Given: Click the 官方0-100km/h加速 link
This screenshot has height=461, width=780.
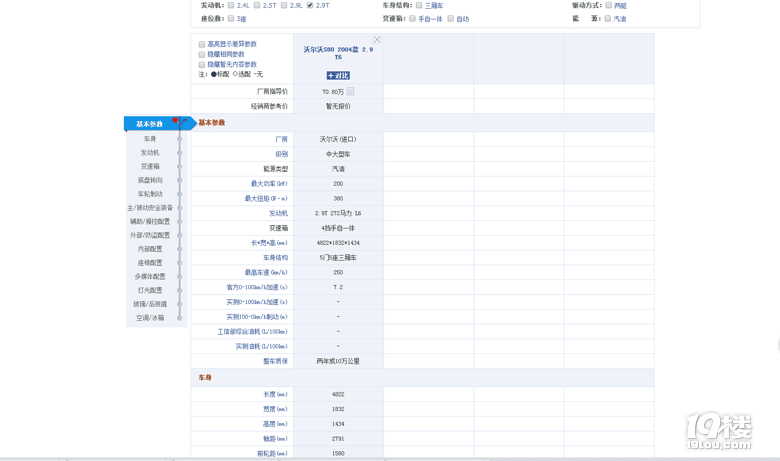Looking at the screenshot, I should point(257,287).
